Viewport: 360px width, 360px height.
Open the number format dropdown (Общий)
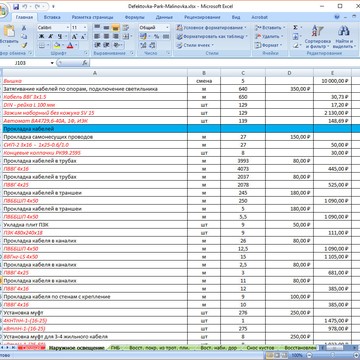pos(167,28)
